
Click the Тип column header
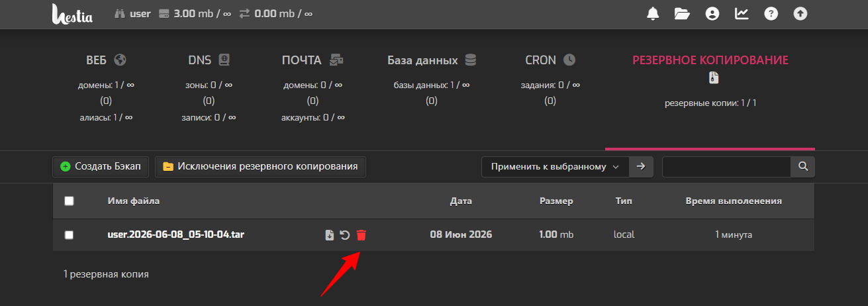pos(624,201)
